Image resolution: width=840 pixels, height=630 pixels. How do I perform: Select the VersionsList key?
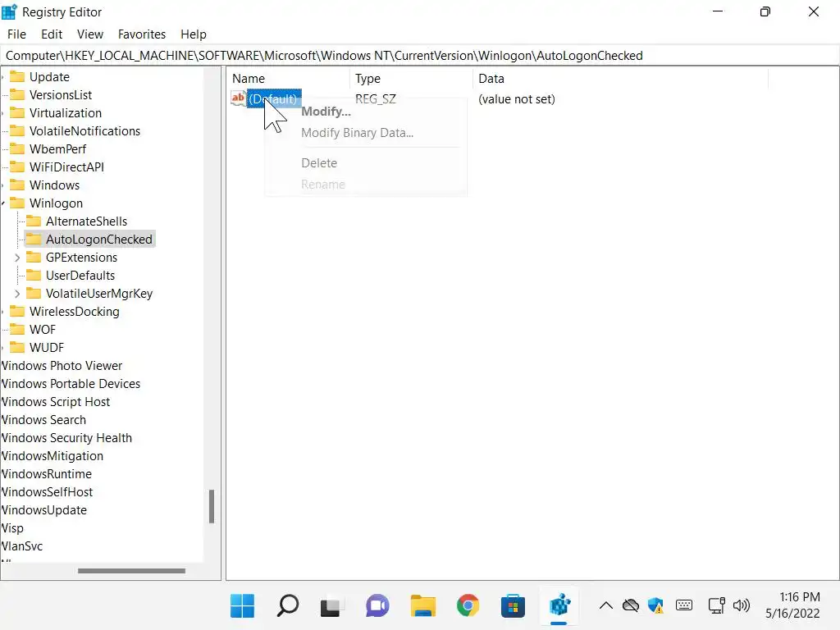(61, 95)
